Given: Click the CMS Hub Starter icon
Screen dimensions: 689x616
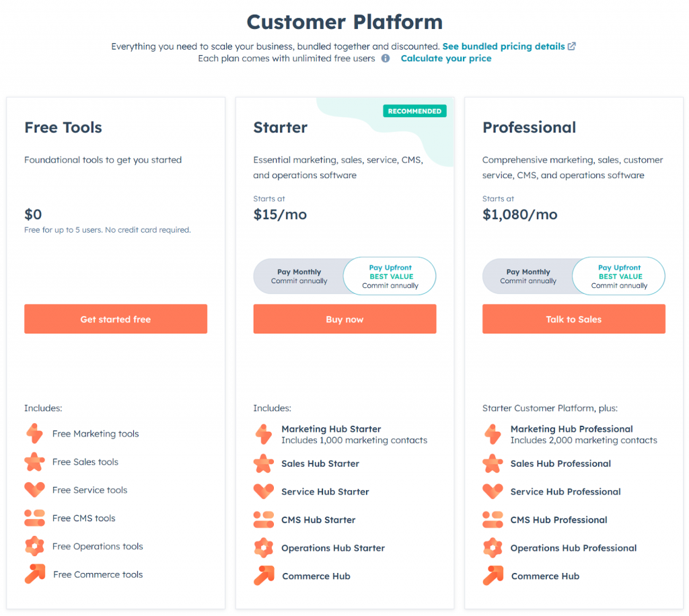Looking at the screenshot, I should 264,519.
